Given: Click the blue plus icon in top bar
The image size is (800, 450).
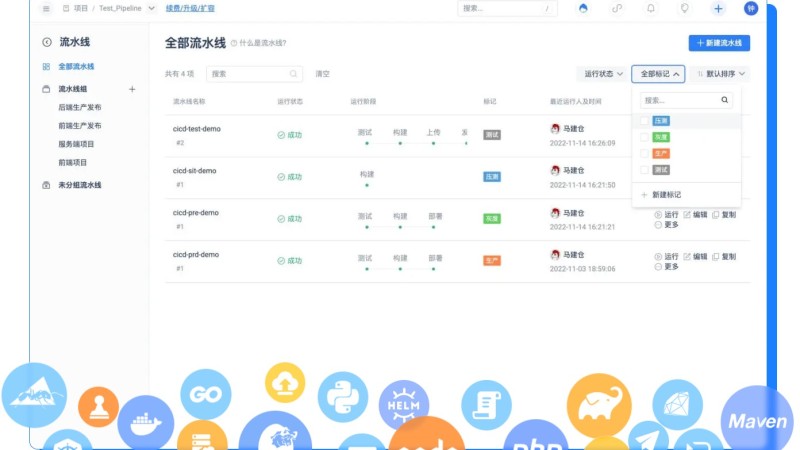Looking at the screenshot, I should 718,8.
